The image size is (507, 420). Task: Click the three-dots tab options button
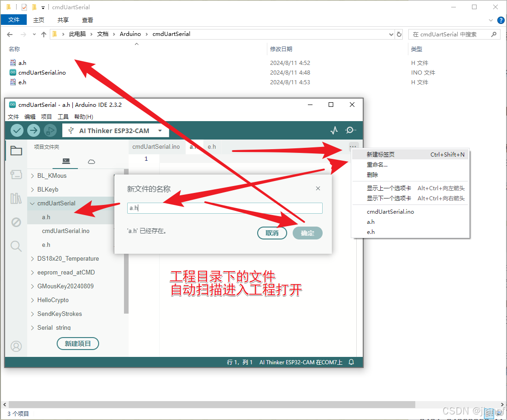click(x=353, y=146)
